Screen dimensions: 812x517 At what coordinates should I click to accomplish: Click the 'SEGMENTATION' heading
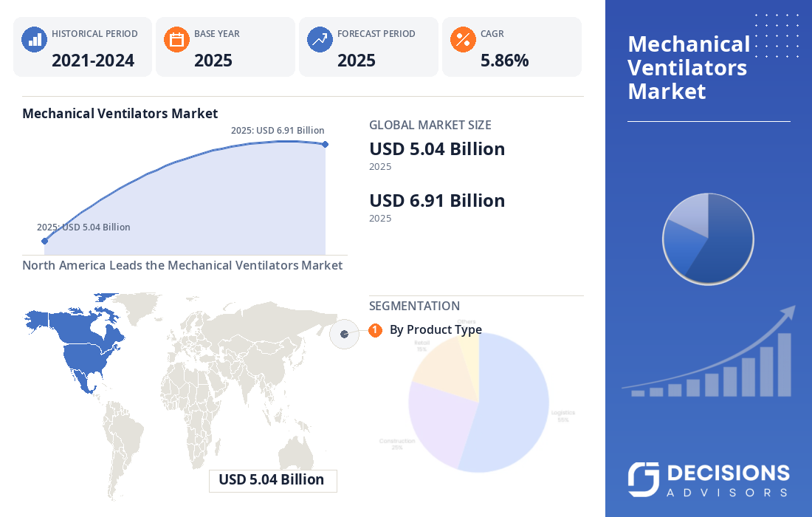pyautogui.click(x=414, y=306)
